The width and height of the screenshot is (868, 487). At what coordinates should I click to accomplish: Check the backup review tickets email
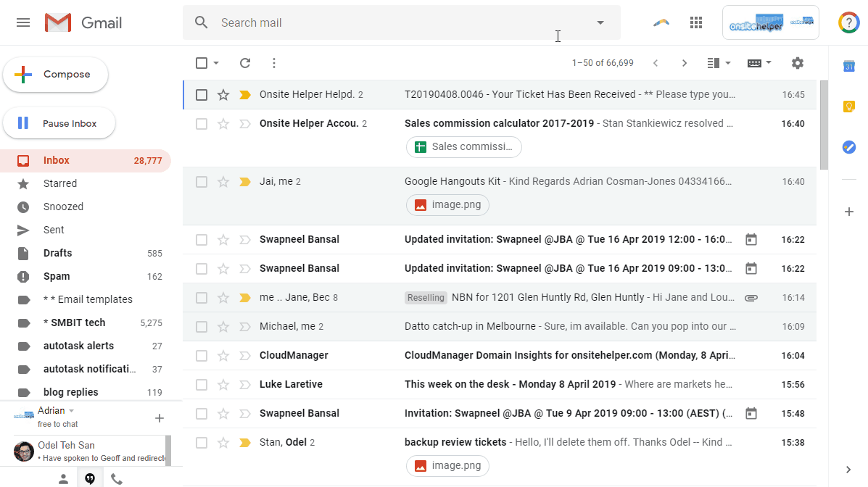pos(202,443)
